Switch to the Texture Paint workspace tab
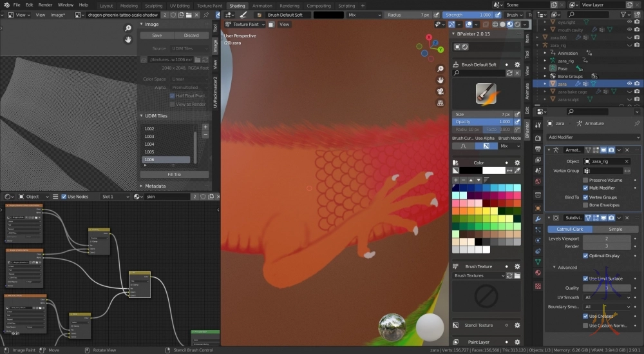This screenshot has height=354, width=644. coord(209,5)
